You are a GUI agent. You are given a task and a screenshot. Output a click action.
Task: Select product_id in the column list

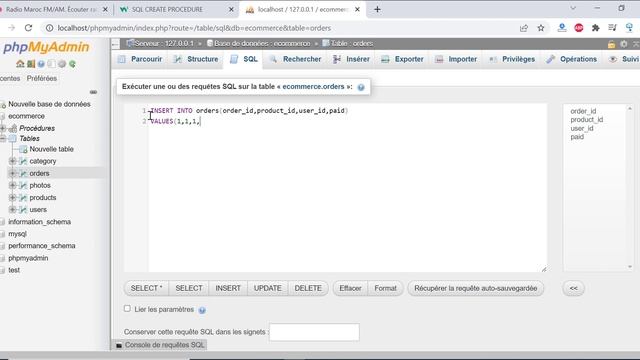(x=587, y=120)
